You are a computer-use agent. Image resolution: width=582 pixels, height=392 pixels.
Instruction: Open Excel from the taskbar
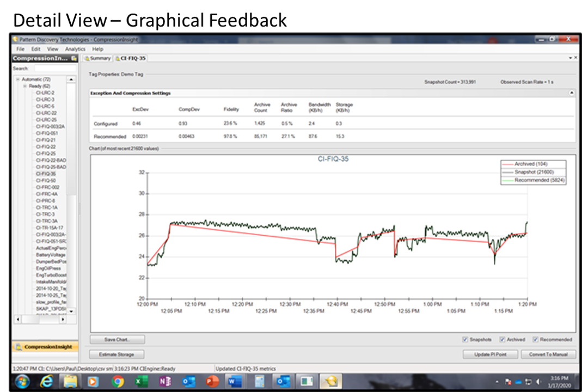click(x=141, y=382)
